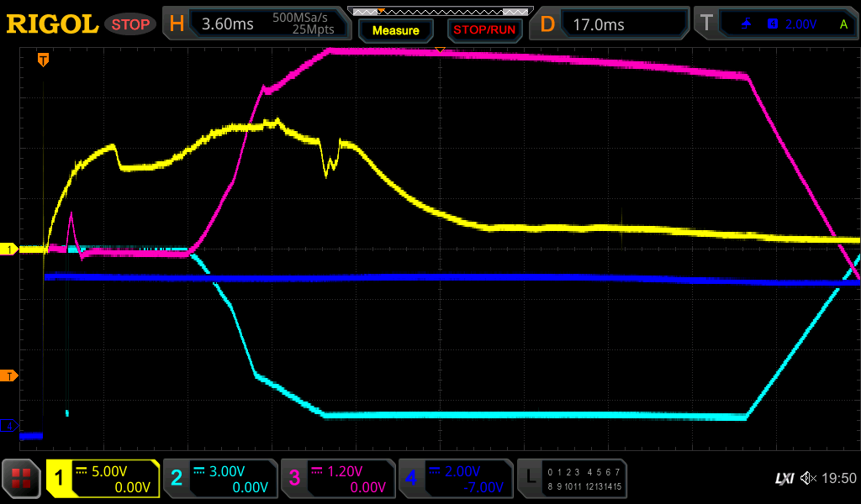The image size is (861, 504).
Task: Click the blue channel 4 ground marker
Action: pos(9,427)
